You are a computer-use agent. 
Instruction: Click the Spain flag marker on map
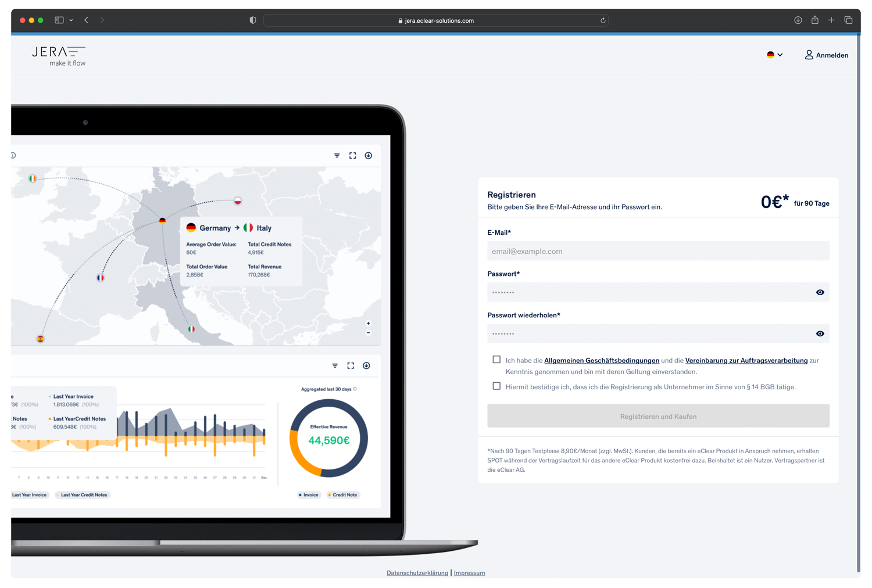(x=40, y=339)
